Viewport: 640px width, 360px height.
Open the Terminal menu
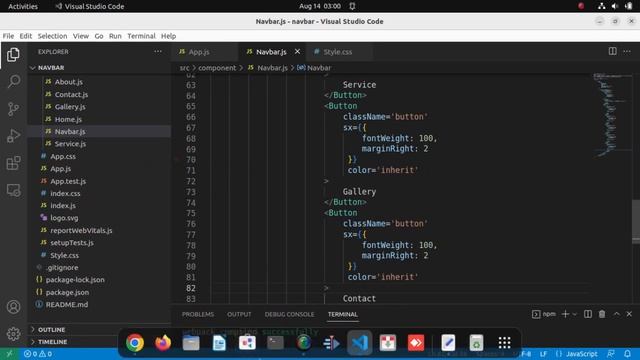pos(141,36)
